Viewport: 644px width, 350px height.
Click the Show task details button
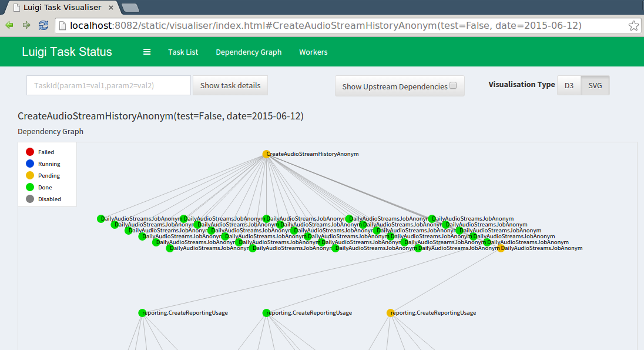230,85
